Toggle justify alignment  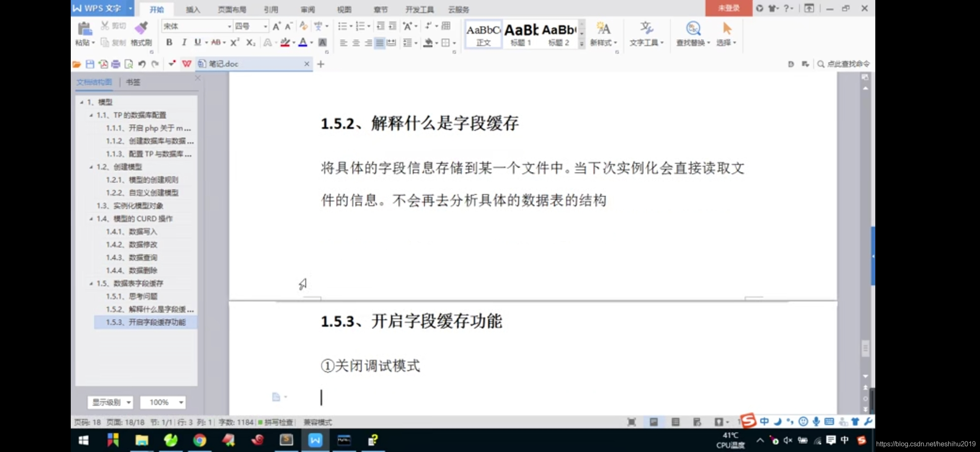pos(379,43)
